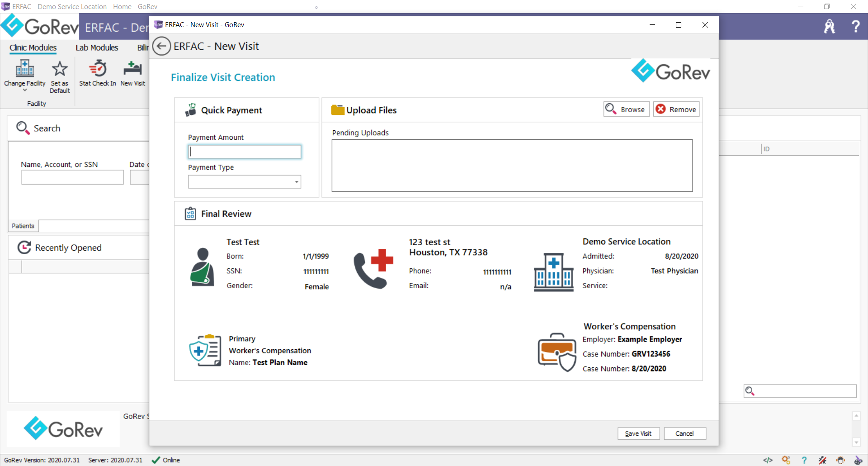Click the admitted date 8/20/2020
The height and width of the screenshot is (466, 868).
[681, 256]
